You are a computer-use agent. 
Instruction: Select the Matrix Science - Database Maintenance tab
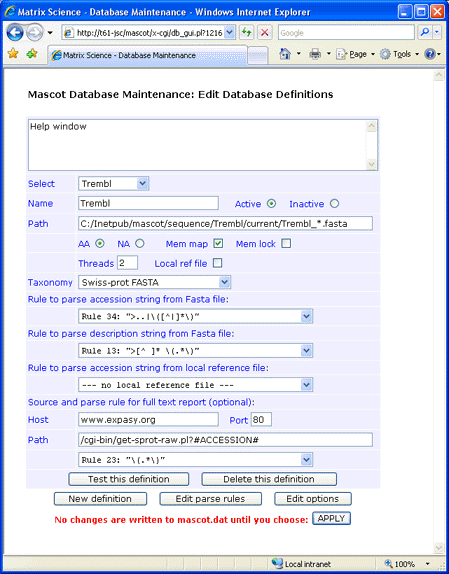(x=147, y=55)
